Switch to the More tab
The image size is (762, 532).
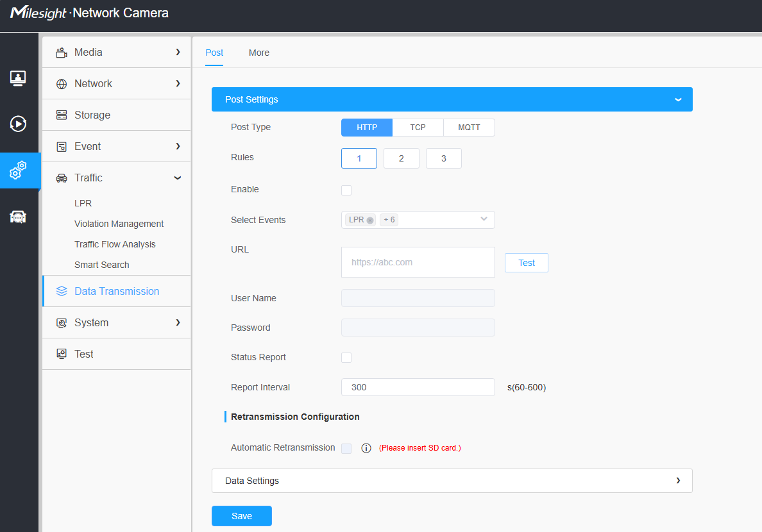pos(259,53)
